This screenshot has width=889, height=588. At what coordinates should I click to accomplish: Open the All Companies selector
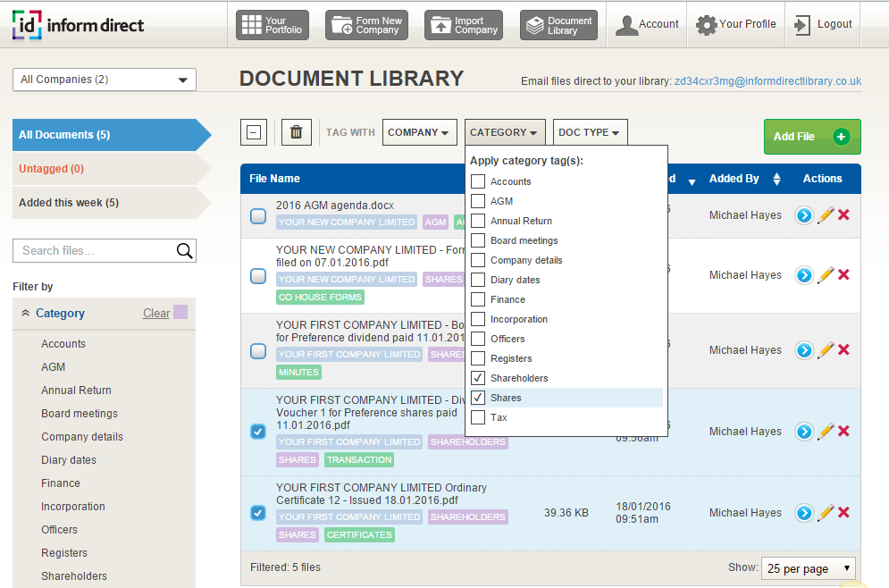pos(105,80)
